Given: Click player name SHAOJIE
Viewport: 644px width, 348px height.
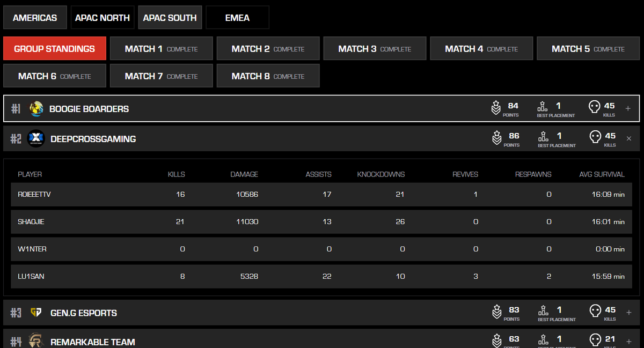Looking at the screenshot, I should click(31, 221).
